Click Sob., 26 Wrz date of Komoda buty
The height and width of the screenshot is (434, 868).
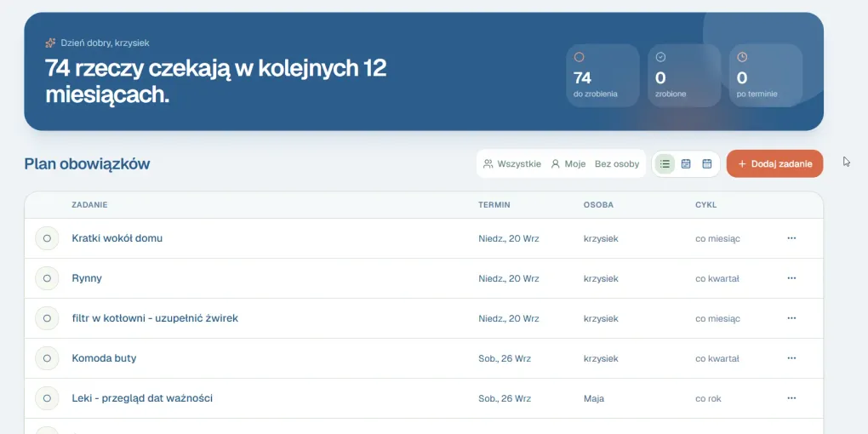pos(505,359)
